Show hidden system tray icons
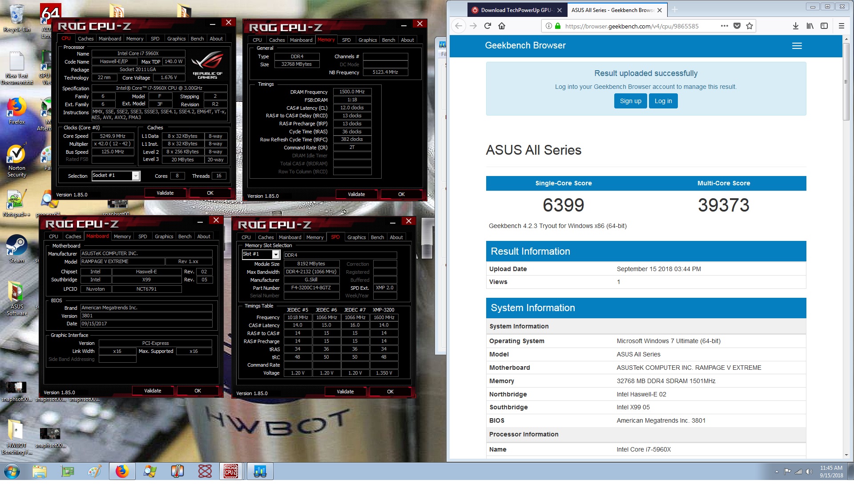The height and width of the screenshot is (504, 854). click(x=777, y=472)
